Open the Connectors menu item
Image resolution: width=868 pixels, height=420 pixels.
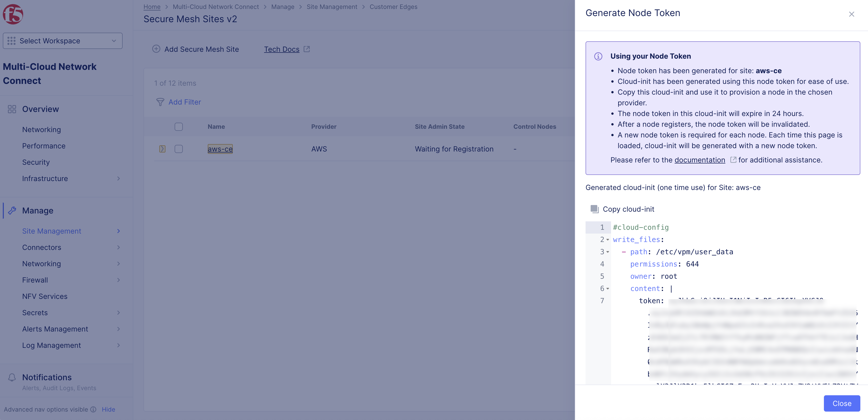[x=42, y=247]
